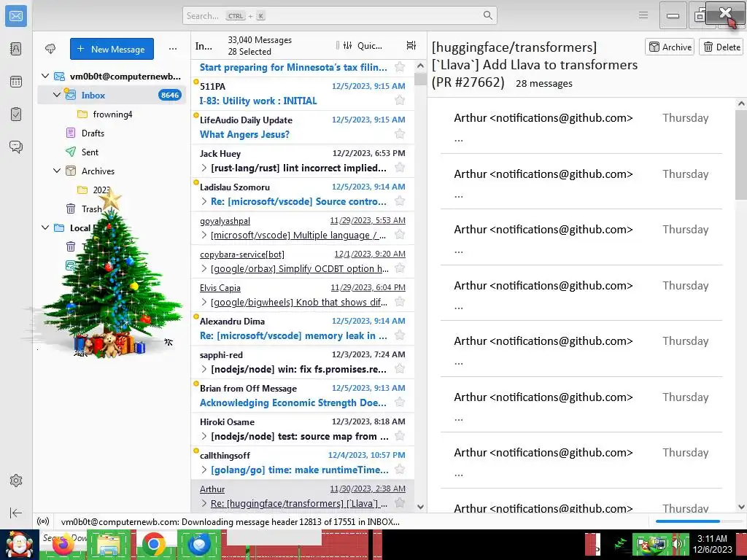Star the What Angers Jesus message
The image size is (747, 560).
(x=400, y=134)
